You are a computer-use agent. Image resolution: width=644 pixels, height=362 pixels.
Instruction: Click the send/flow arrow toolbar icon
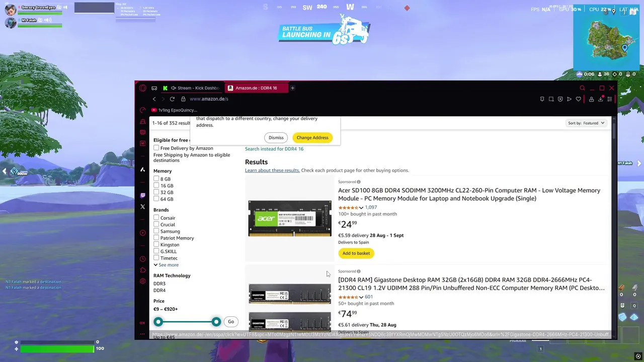tap(569, 99)
